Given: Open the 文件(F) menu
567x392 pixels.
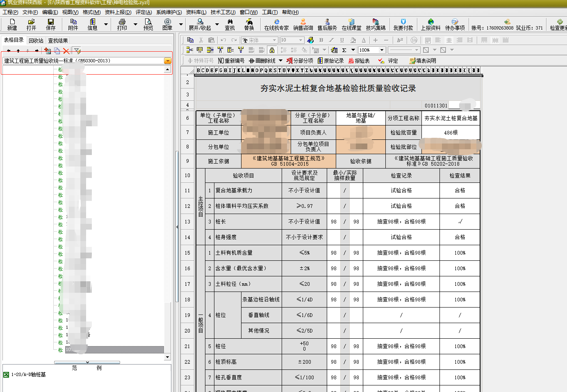Looking at the screenshot, I should [30, 12].
